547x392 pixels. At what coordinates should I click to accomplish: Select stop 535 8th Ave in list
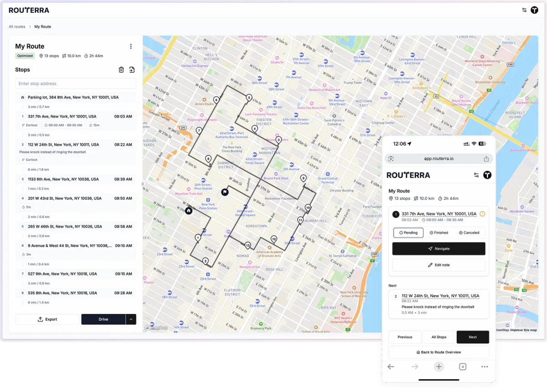[x=76, y=293]
